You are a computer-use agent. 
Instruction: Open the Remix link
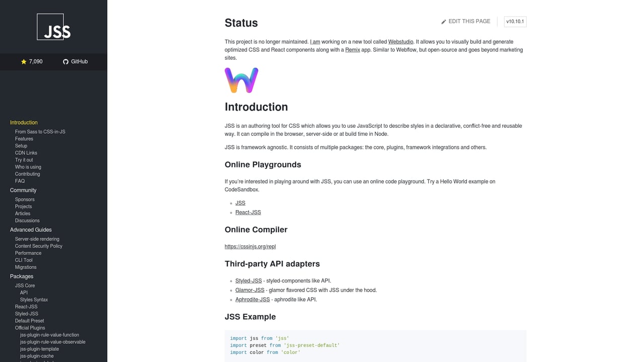coord(353,49)
